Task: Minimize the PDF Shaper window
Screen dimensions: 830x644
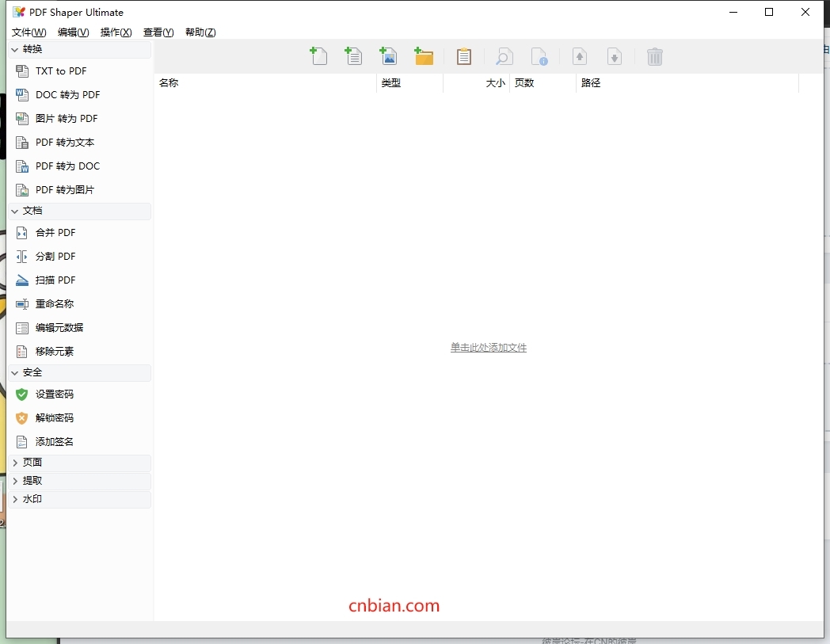Action: [733, 12]
